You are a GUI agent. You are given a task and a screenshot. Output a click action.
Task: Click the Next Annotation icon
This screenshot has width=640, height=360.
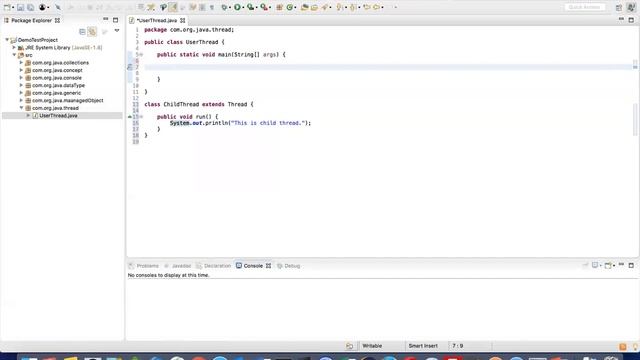click(339, 7)
